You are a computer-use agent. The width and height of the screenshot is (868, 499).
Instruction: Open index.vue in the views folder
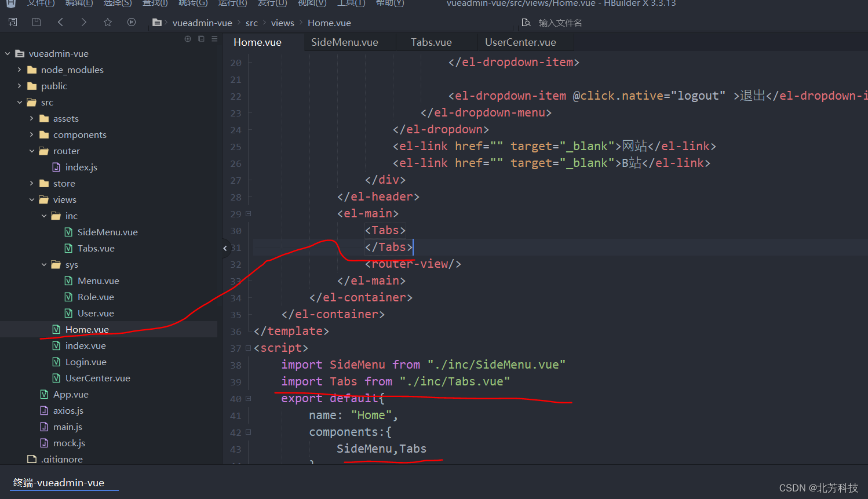[x=85, y=345]
